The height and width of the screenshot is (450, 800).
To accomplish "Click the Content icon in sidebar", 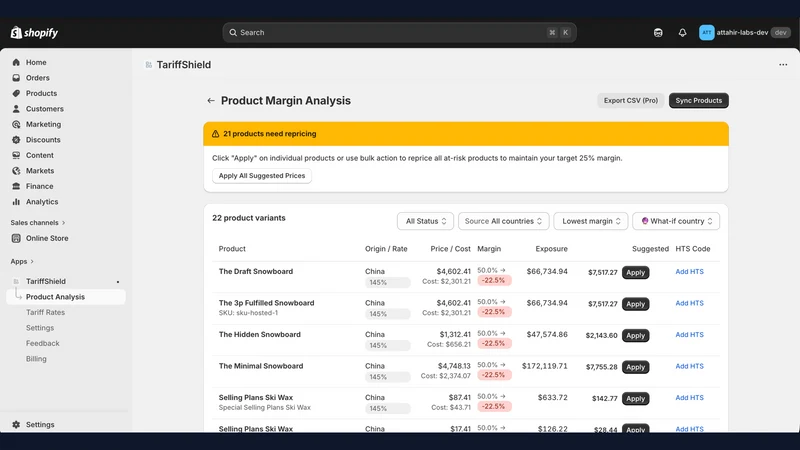I will tap(16, 155).
